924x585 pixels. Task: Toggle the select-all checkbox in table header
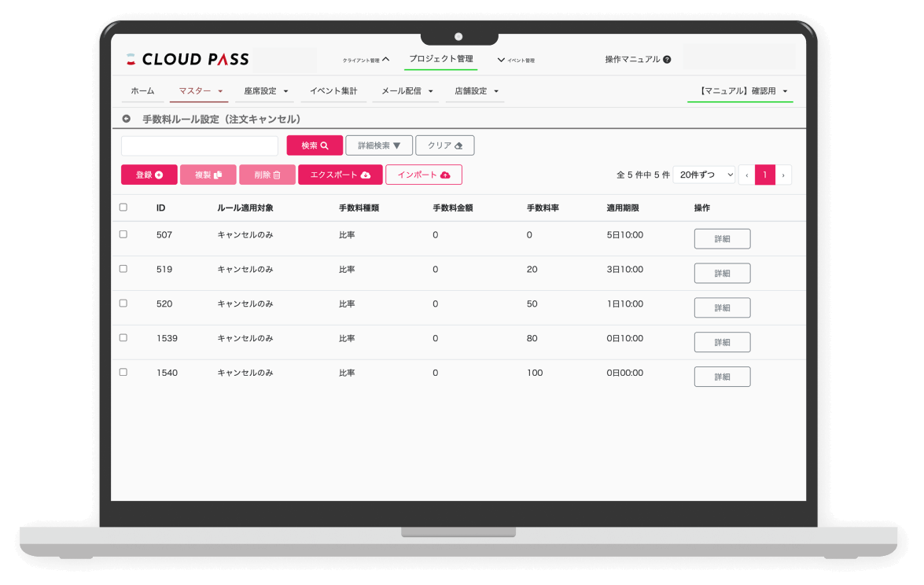tap(123, 208)
